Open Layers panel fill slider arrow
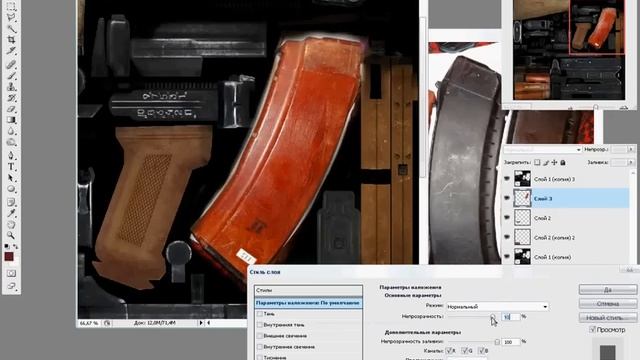The height and width of the screenshot is (360, 640). [x=631, y=162]
